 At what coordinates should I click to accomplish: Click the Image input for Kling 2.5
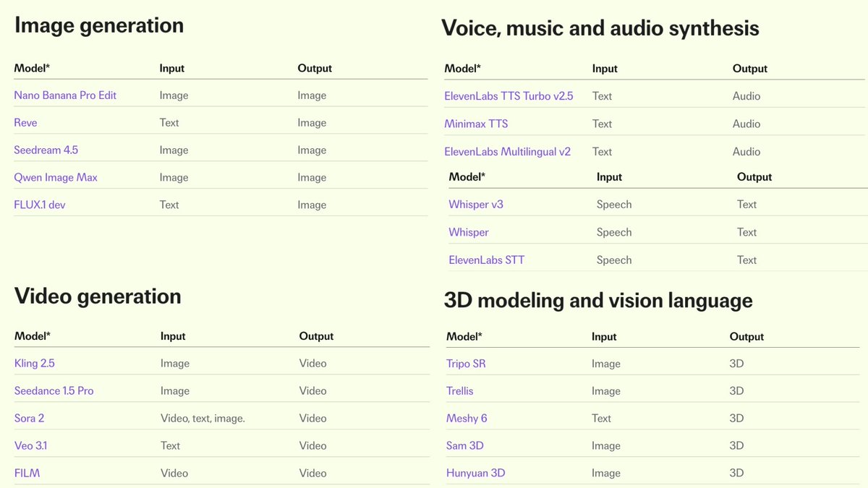pyautogui.click(x=175, y=364)
